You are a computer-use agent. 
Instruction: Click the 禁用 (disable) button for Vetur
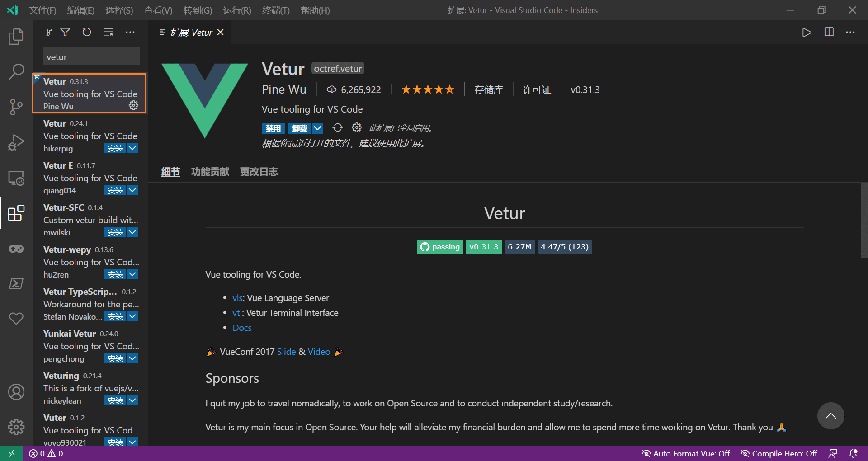click(273, 128)
